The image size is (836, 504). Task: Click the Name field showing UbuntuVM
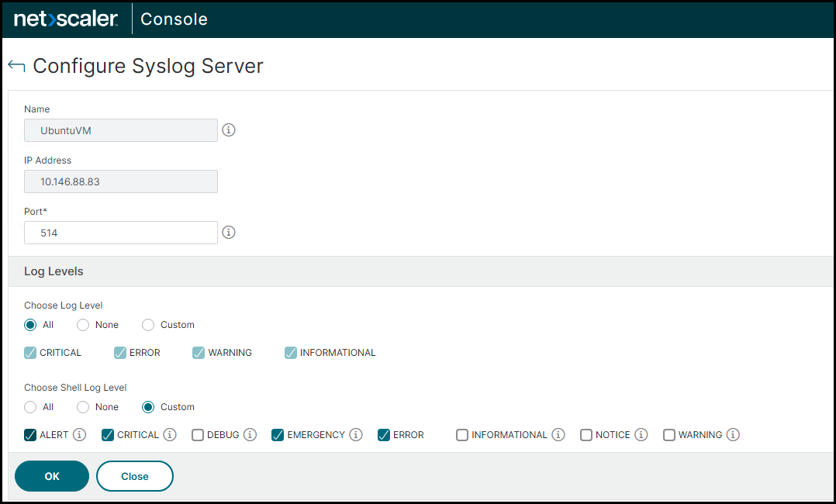(x=121, y=130)
